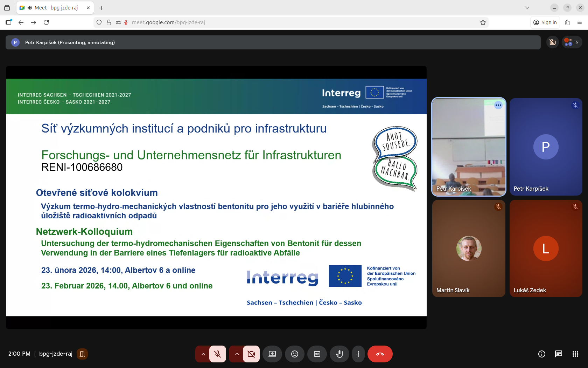The height and width of the screenshot is (368, 588).
Task: Raise hand in the meeting
Action: coord(339,354)
